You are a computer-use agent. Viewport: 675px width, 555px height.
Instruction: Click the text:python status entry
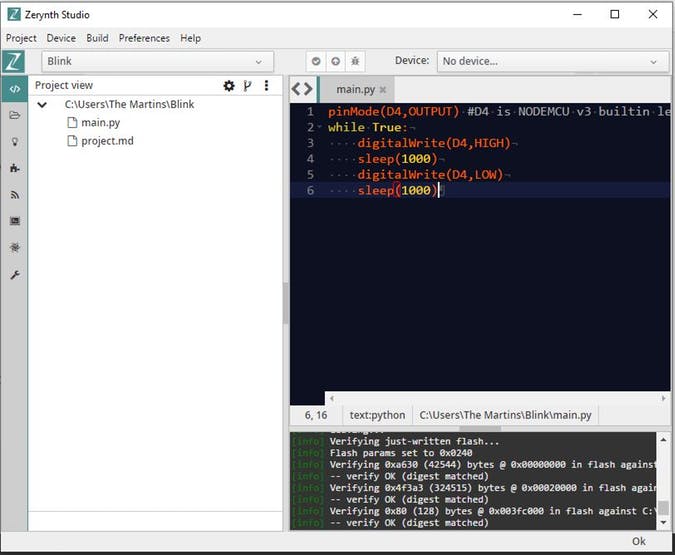(377, 415)
